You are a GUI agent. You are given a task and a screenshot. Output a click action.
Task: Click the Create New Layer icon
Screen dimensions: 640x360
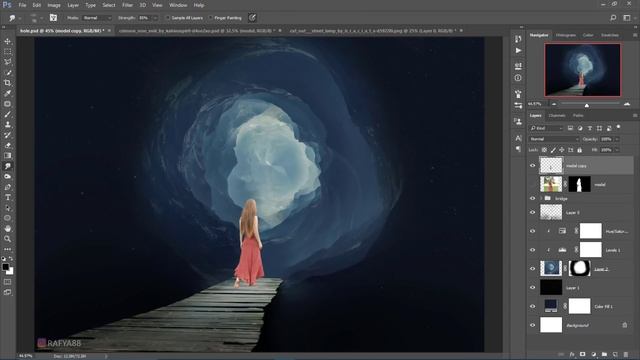pos(615,354)
